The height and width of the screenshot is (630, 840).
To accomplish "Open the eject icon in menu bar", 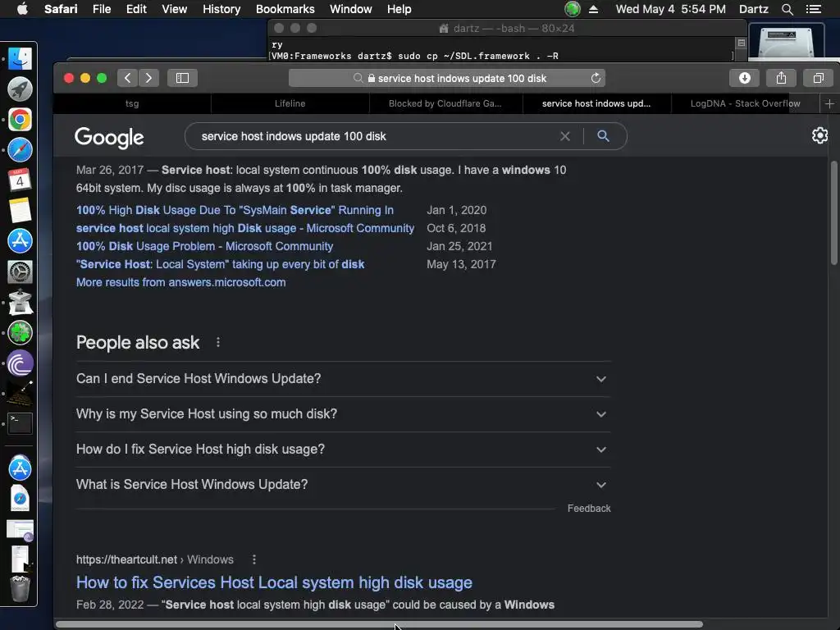I will click(594, 9).
